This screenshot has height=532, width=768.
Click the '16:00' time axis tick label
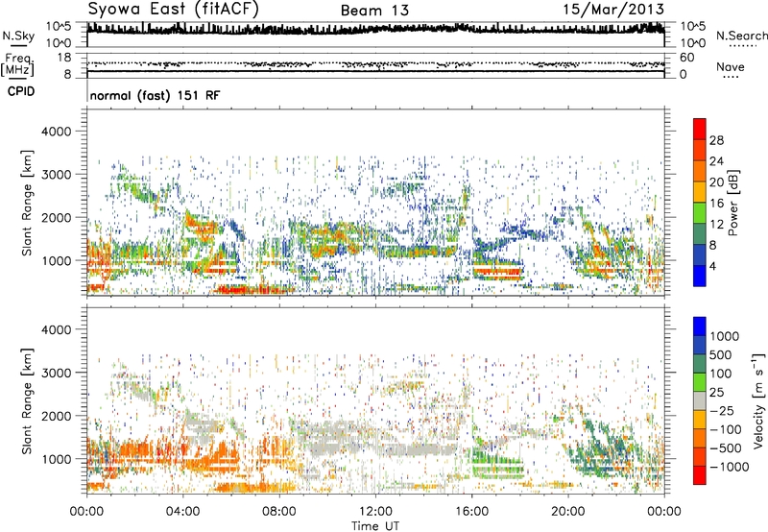click(x=471, y=512)
